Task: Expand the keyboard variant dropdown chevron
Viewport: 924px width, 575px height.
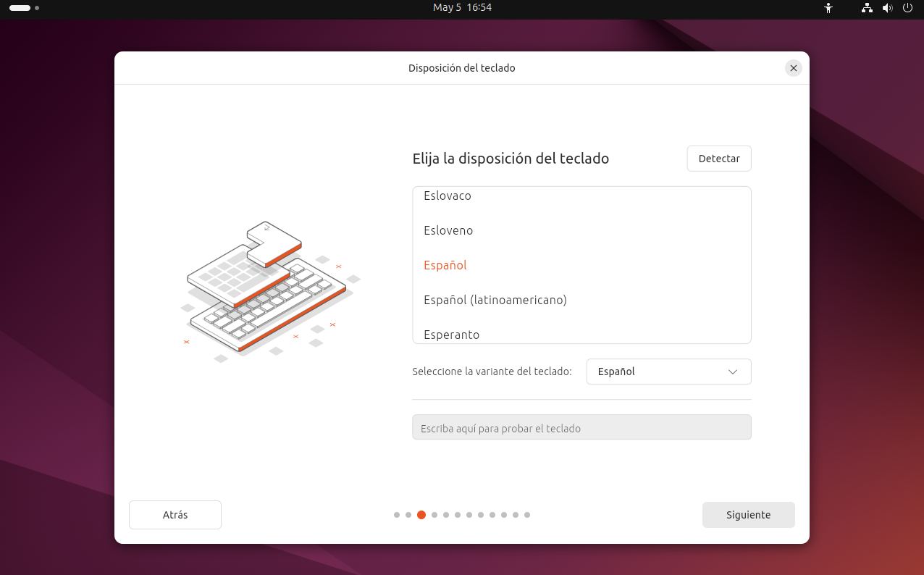Action: point(732,372)
